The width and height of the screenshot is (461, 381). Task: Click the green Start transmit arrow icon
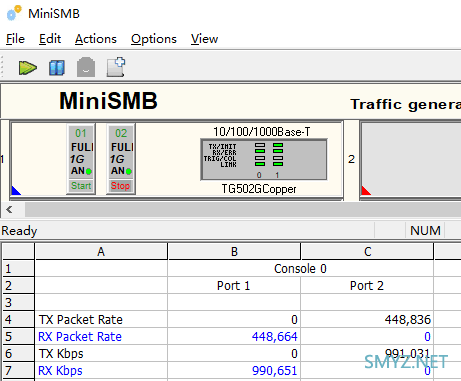point(28,68)
